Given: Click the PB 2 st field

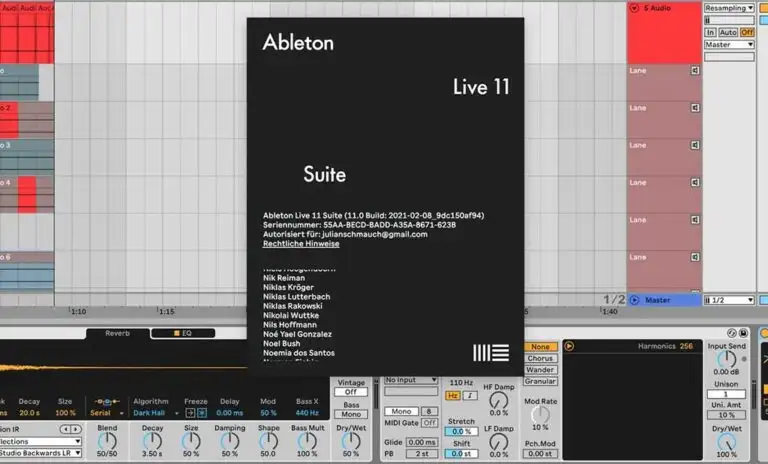Looking at the screenshot, I should 422,454.
